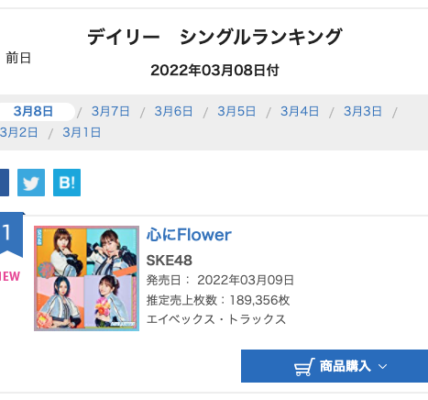The height and width of the screenshot is (400, 428).
Task: Click the shopping cart icon in purchase button
Action: [x=304, y=367]
